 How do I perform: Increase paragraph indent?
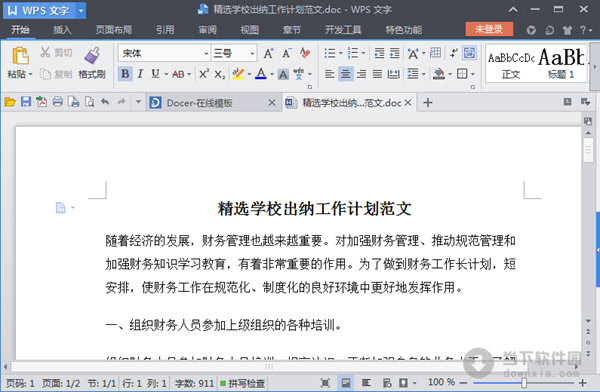[x=395, y=53]
